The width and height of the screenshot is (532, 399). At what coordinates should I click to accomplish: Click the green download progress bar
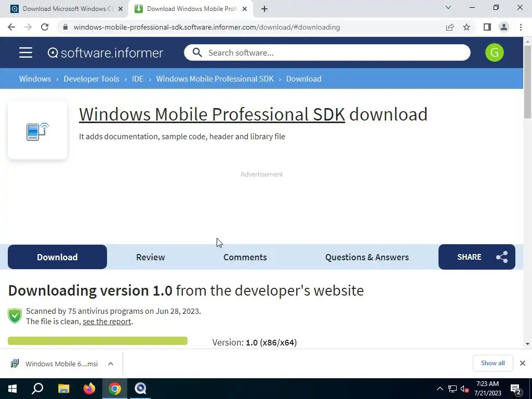(x=98, y=341)
